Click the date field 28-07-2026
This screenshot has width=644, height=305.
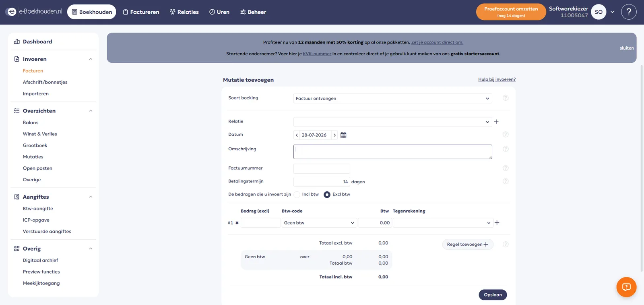click(x=316, y=135)
